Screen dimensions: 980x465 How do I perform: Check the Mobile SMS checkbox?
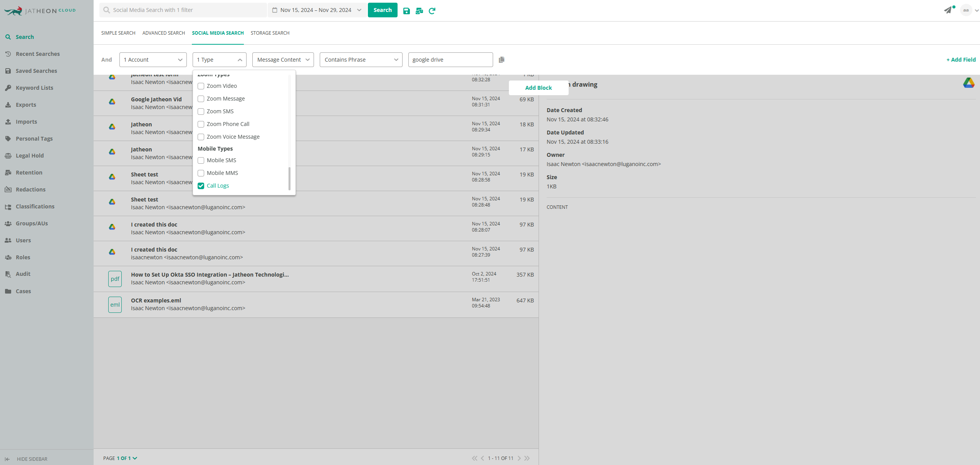(x=201, y=160)
